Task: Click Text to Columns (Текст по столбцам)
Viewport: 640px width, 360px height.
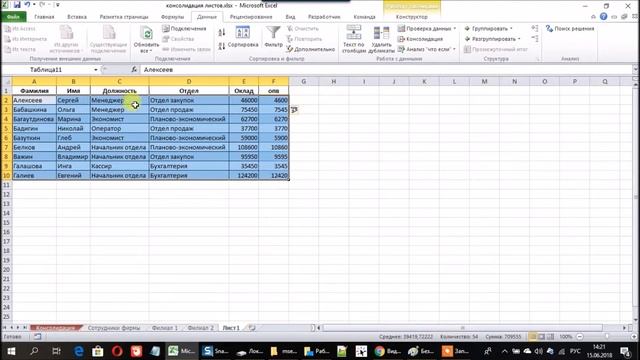Action: 353,39
